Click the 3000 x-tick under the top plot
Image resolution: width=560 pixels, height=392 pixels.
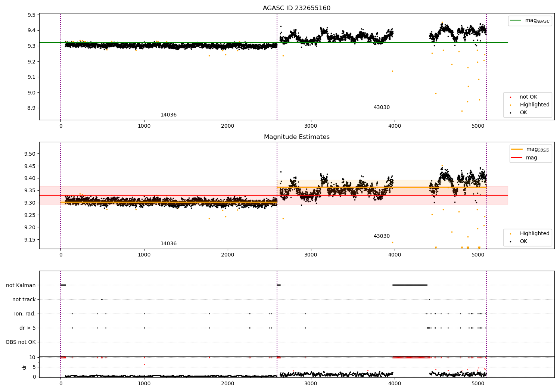tap(311, 126)
